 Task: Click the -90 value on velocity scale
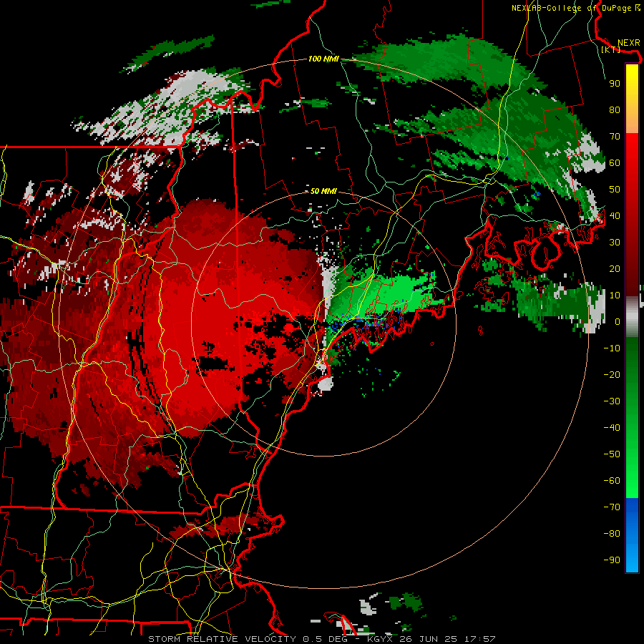tap(612, 560)
